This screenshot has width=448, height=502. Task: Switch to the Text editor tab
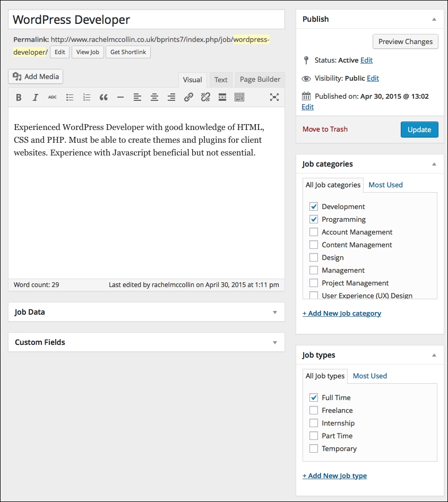pos(221,80)
